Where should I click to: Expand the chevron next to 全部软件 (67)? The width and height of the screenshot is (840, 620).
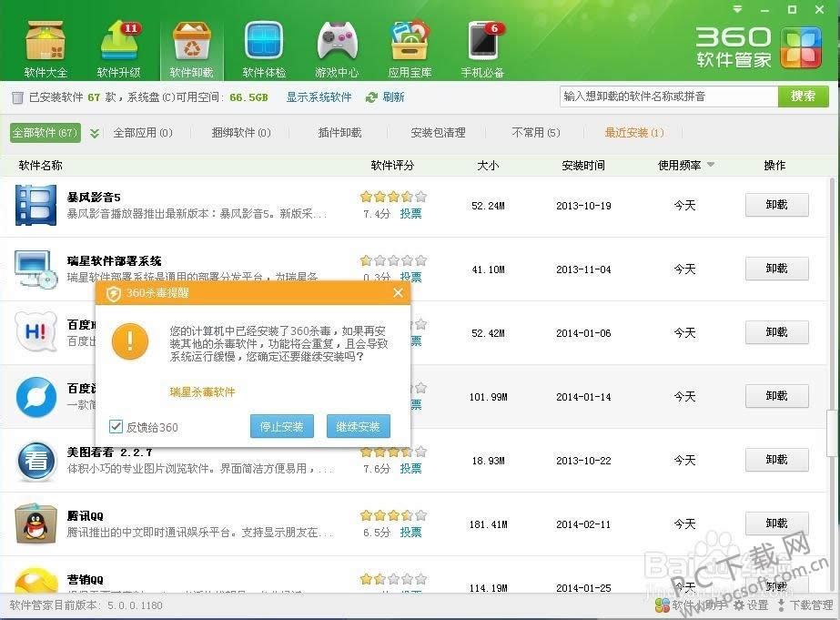95,133
